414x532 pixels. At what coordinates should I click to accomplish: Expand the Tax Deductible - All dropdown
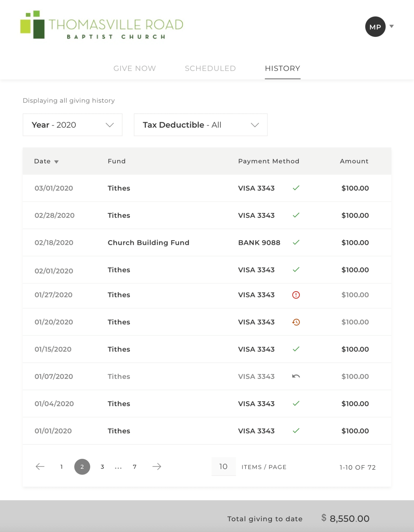point(201,125)
